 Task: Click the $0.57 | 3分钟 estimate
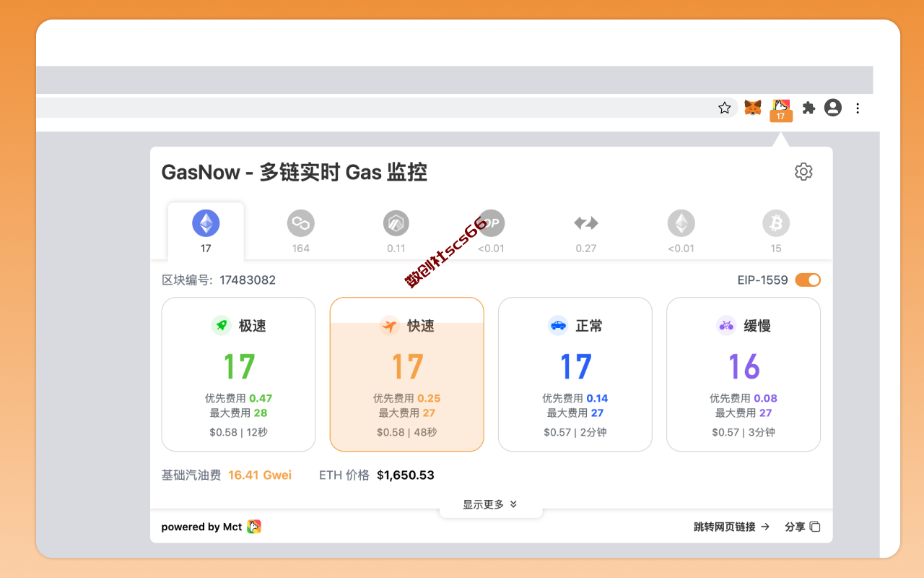744,432
